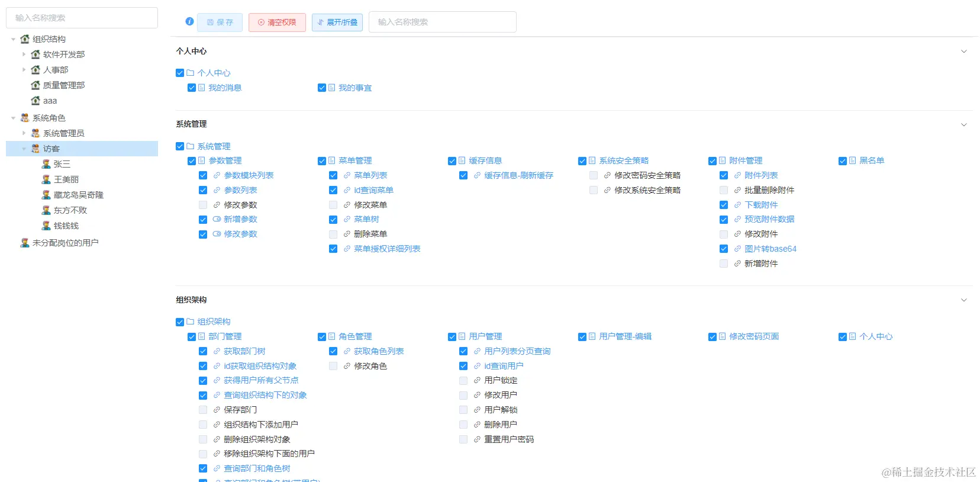980x482 pixels.
Task: Select 张三 in the role tree
Action: coord(62,164)
